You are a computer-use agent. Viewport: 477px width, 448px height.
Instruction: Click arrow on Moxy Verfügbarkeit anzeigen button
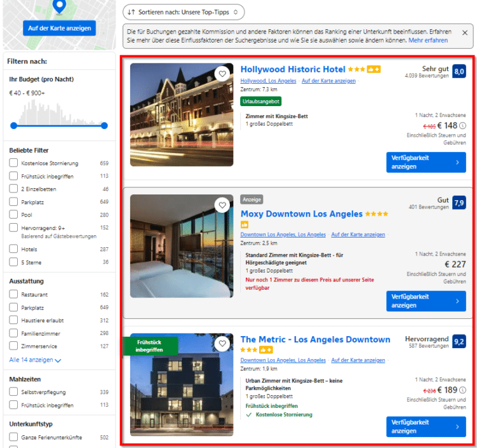coord(457,301)
